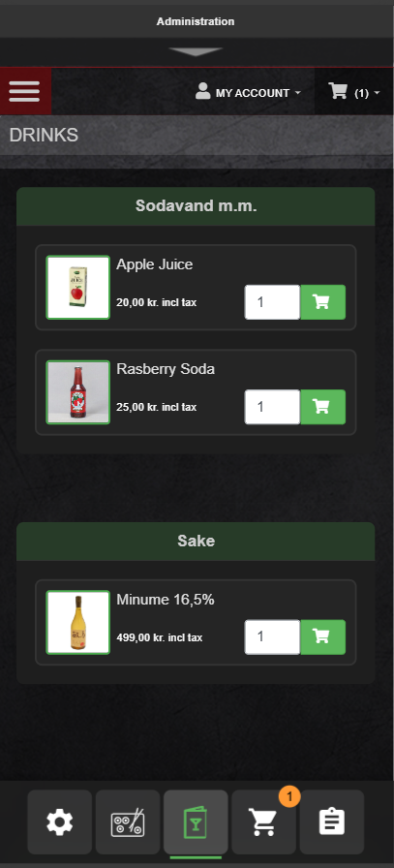The width and height of the screenshot is (394, 868).
Task: Open shopping cart with orange badge
Action: [264, 822]
